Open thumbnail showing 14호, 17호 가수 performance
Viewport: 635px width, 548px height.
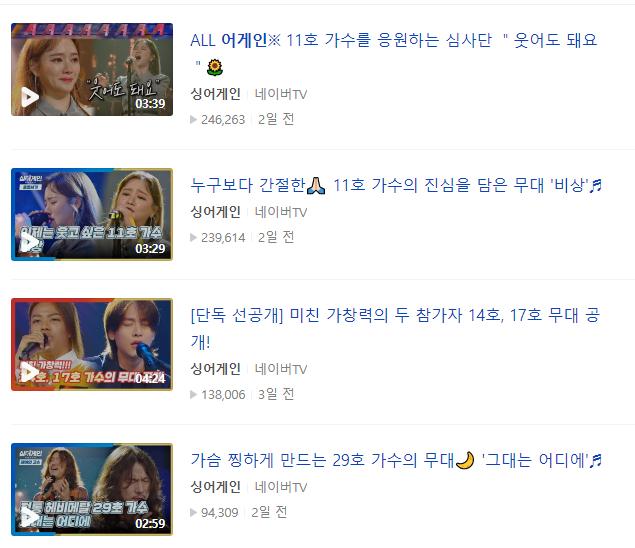tap(92, 344)
